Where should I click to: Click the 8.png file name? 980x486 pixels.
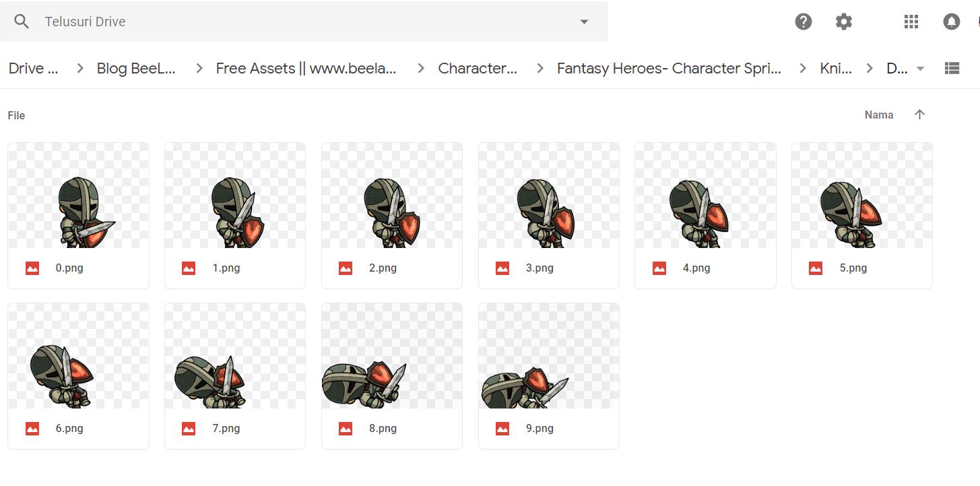point(383,429)
